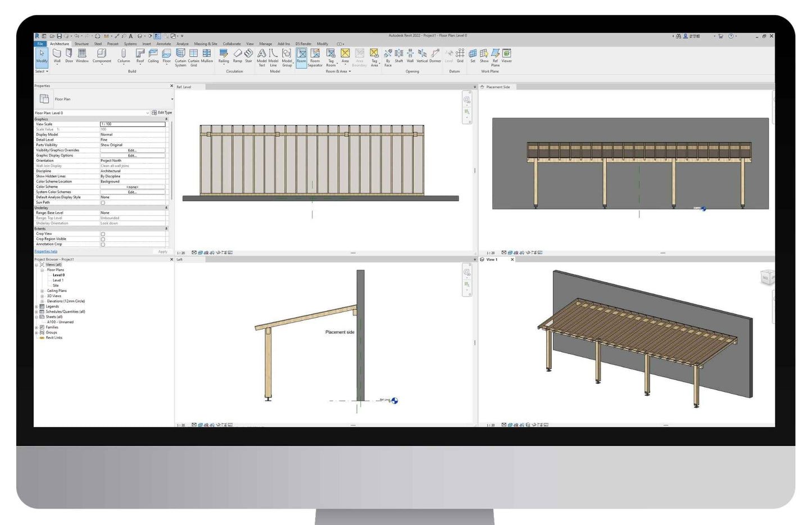Click the Grid datum tool
The width and height of the screenshot is (812, 525).
[460, 55]
